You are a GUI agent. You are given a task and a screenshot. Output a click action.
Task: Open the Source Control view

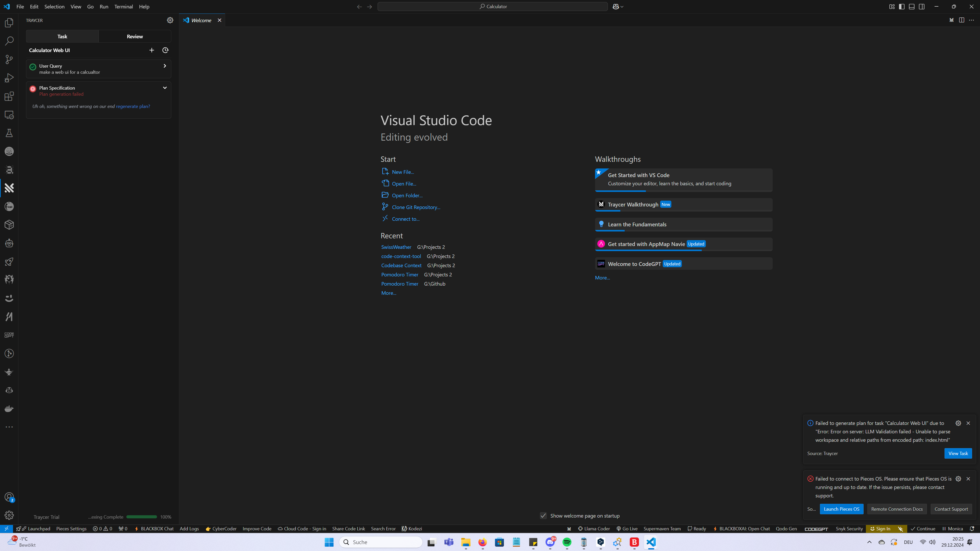tap(9, 59)
